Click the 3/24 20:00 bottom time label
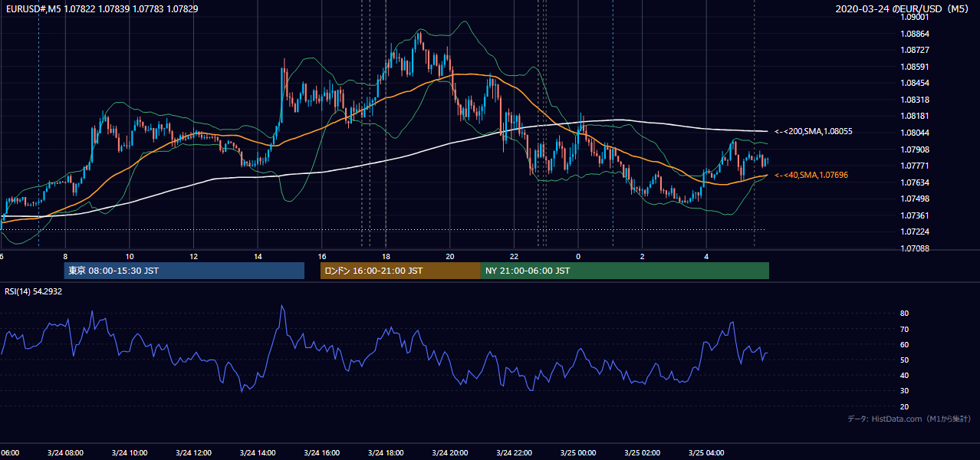Image resolution: width=980 pixels, height=460 pixels. point(449,453)
